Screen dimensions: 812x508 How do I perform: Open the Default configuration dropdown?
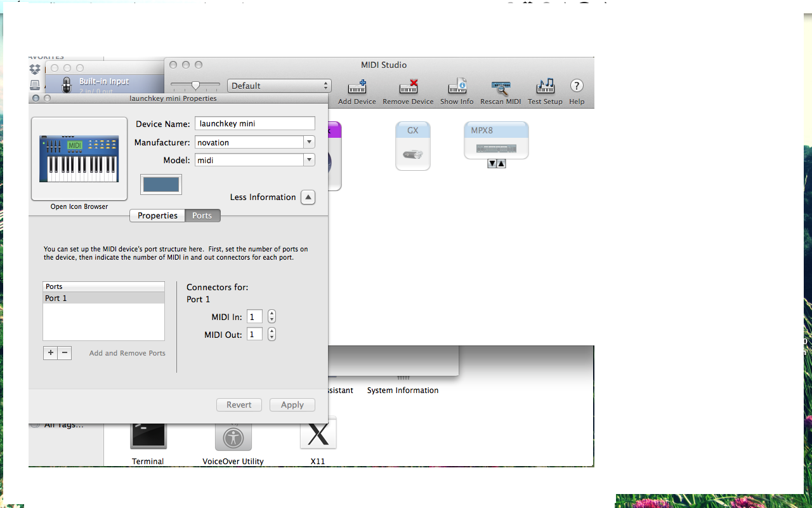point(279,86)
